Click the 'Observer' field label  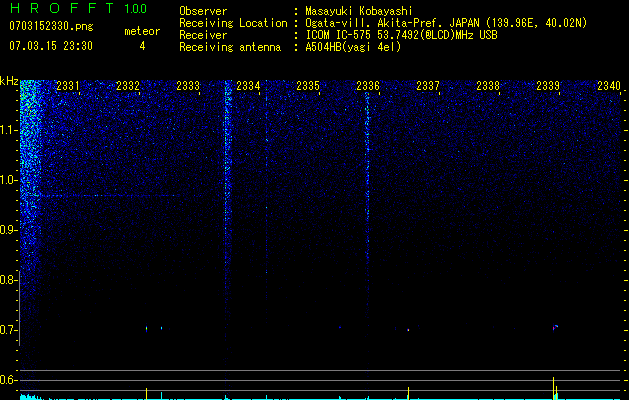point(203,11)
